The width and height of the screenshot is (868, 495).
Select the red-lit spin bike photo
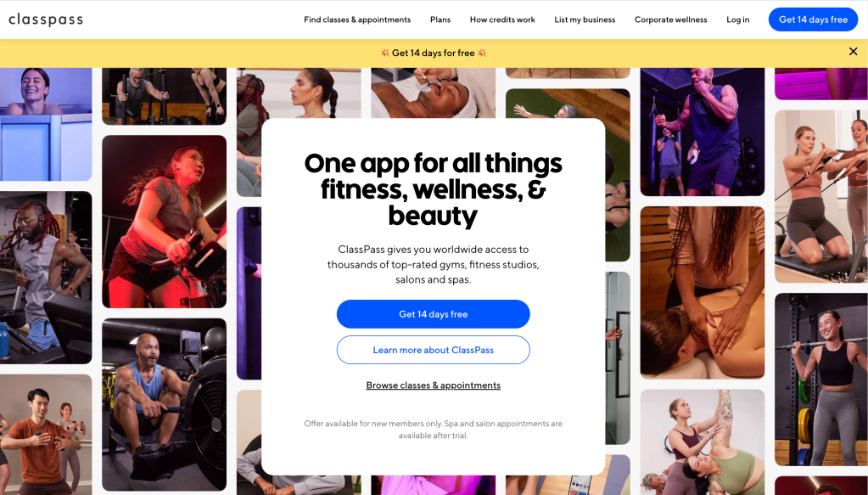pyautogui.click(x=164, y=222)
